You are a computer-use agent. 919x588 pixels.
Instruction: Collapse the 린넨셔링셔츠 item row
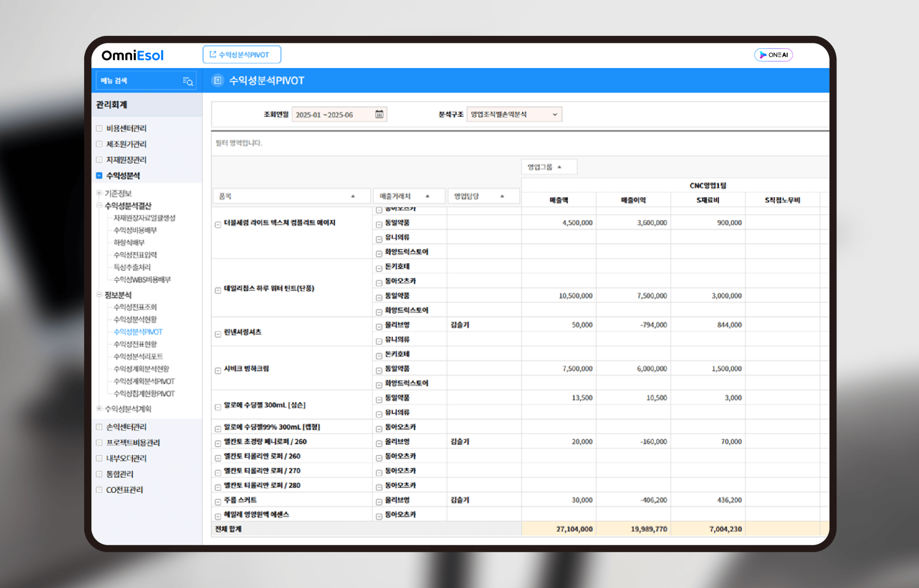pos(218,334)
